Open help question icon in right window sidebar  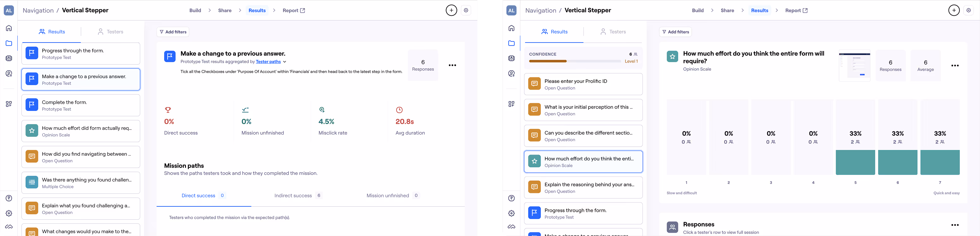click(511, 198)
